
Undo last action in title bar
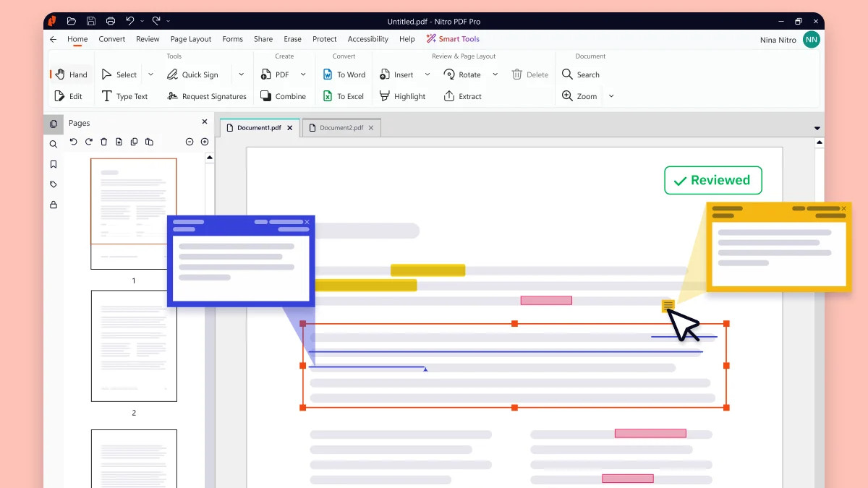(130, 21)
